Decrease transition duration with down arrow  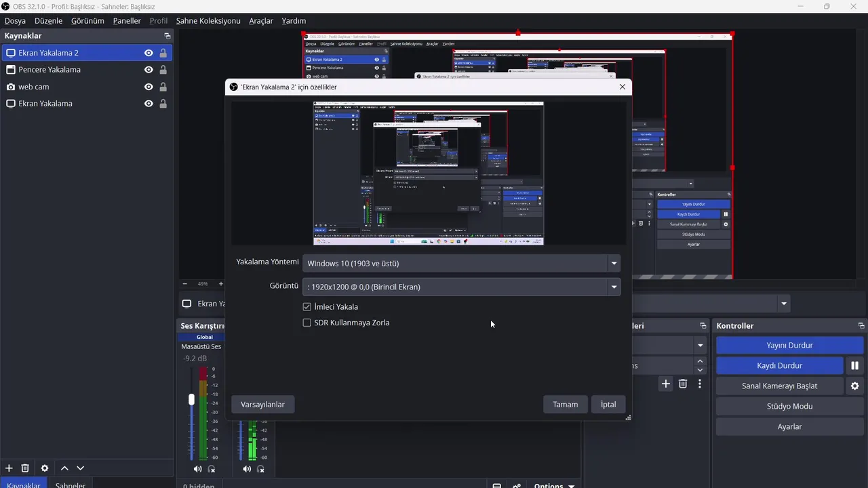tap(700, 370)
